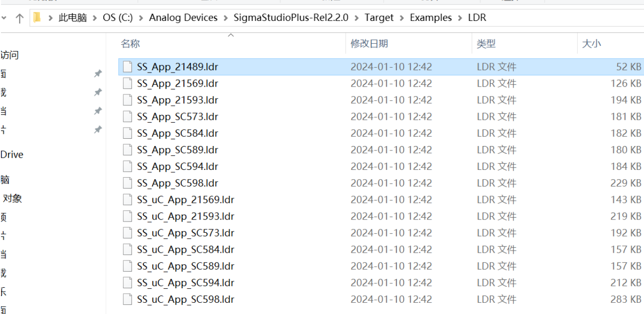The image size is (644, 314).
Task: Click the 126 KB size cell
Action: [626, 83]
